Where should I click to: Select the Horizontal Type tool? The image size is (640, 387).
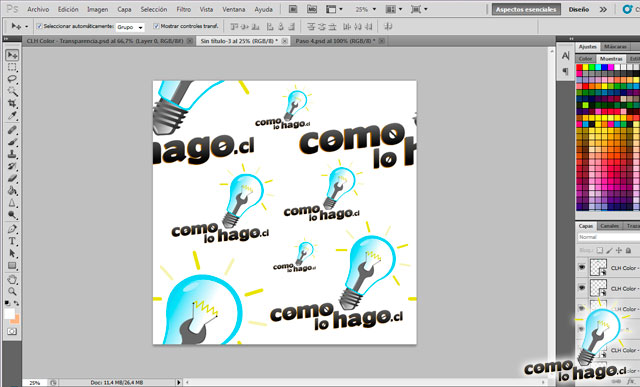(x=12, y=241)
